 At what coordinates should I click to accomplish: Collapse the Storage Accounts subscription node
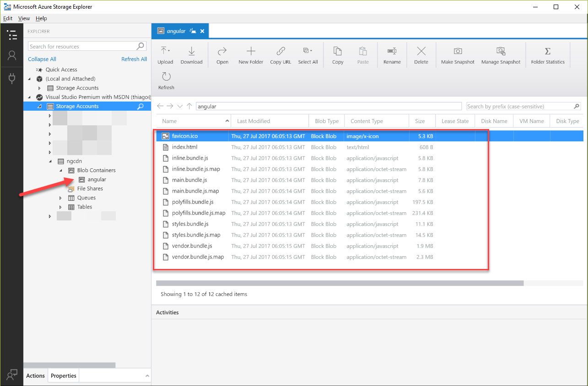[x=39, y=106]
